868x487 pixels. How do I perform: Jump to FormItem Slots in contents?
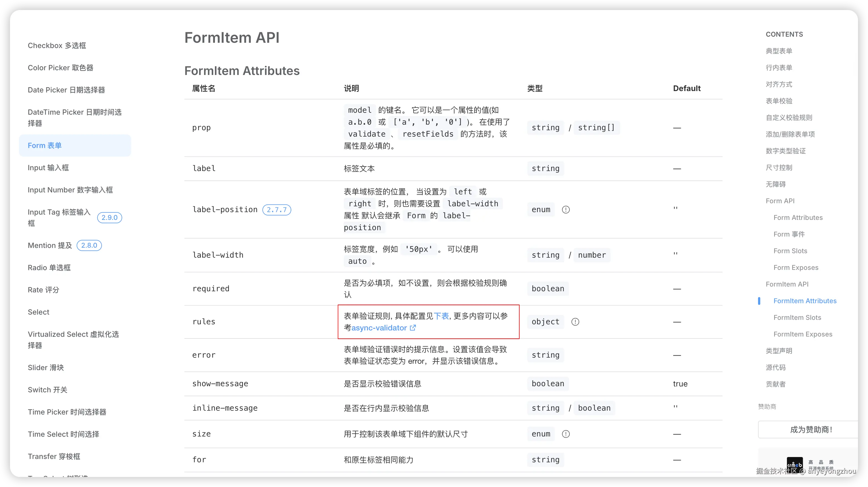(797, 317)
